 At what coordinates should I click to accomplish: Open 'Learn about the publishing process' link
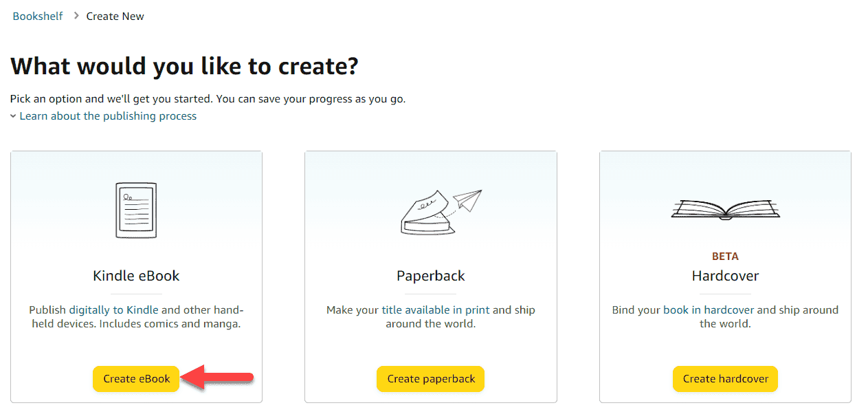coord(108,116)
